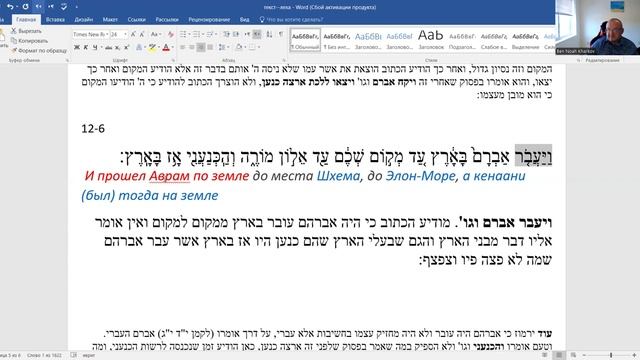Screen dimensions: 640x360
Task: Decrease font size with the shrink icon
Action: click(142, 34)
